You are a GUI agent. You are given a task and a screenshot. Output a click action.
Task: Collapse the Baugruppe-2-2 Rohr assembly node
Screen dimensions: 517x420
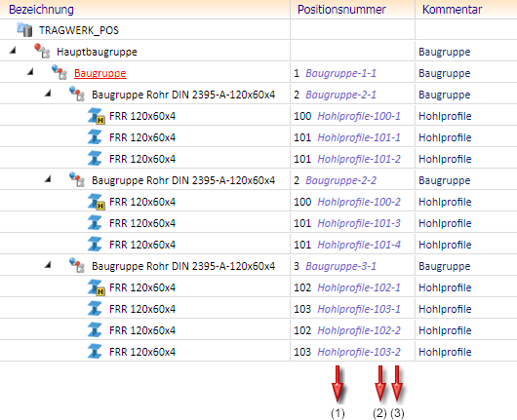48,179
